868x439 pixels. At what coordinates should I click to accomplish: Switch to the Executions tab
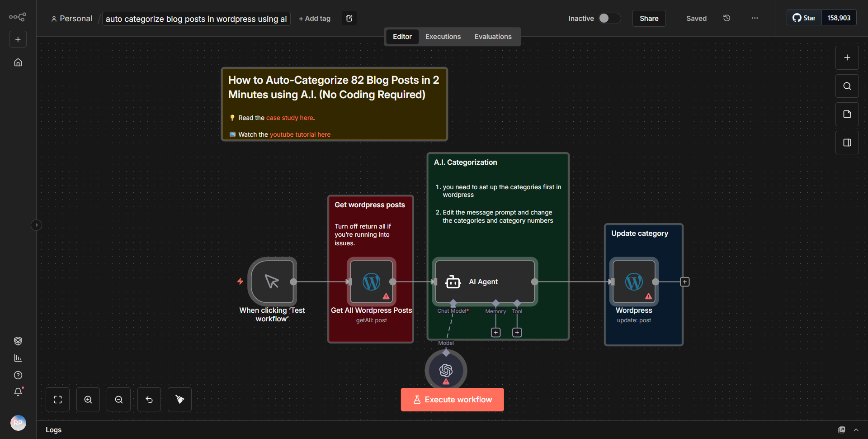(443, 37)
